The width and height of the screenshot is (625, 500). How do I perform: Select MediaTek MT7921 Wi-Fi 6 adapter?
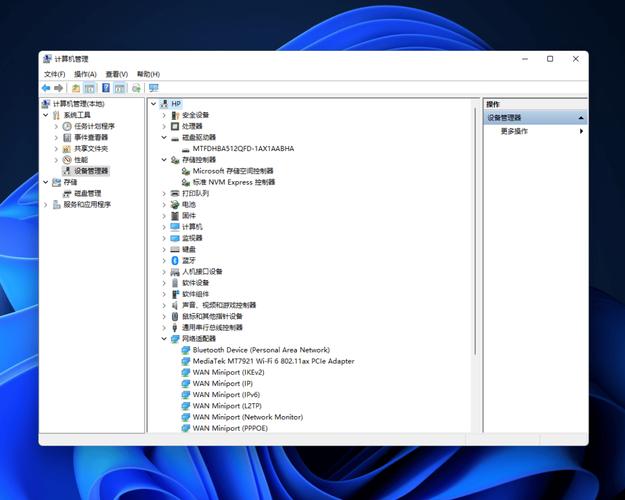click(x=273, y=361)
